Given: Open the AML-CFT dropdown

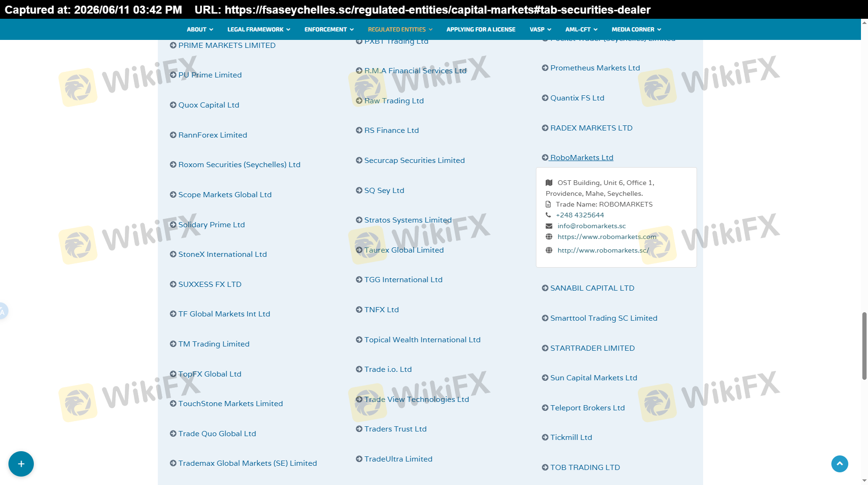Looking at the screenshot, I should point(581,30).
